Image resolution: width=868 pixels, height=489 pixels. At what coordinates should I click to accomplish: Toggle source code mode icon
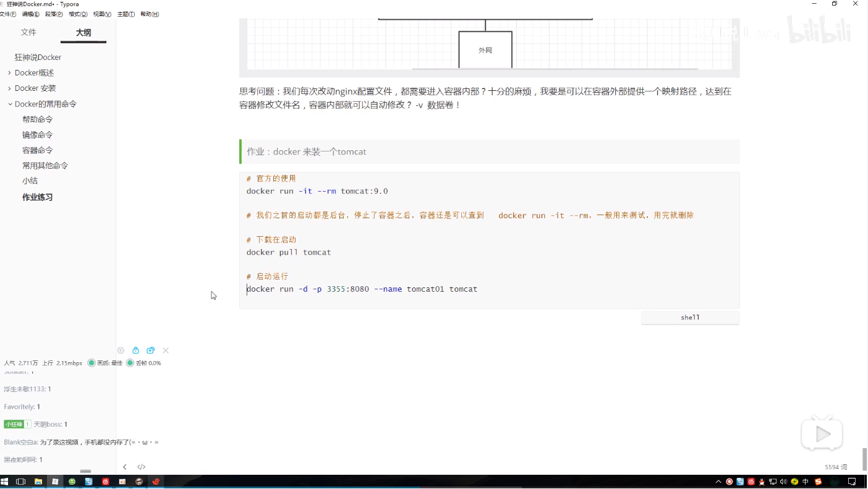coord(142,467)
